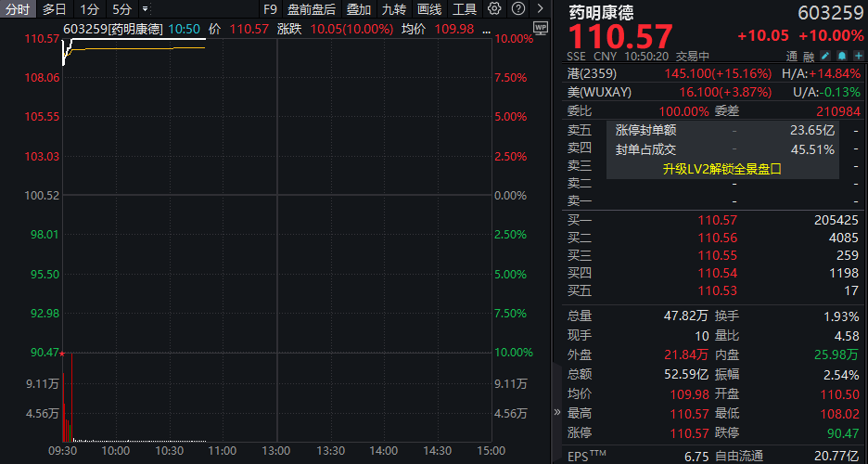
Task: Click 升级LV2解锁全景盘口 upgrade link
Action: coord(722,169)
